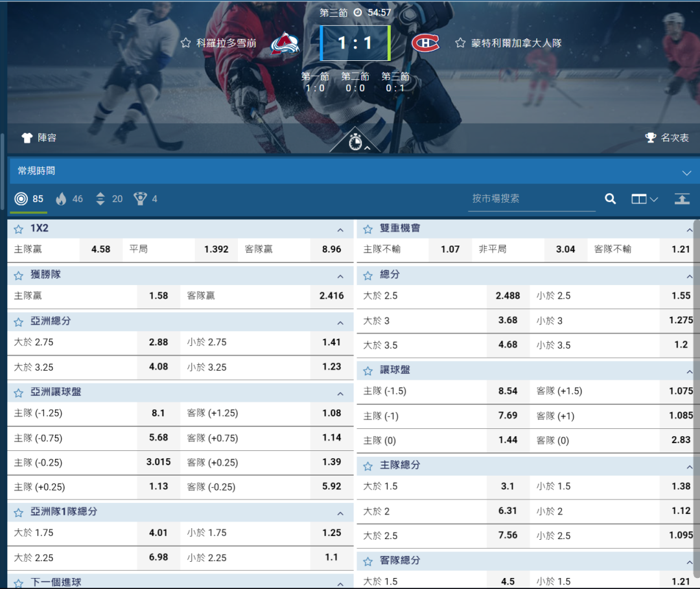Focus the 按市場搜索 search field

tap(531, 199)
